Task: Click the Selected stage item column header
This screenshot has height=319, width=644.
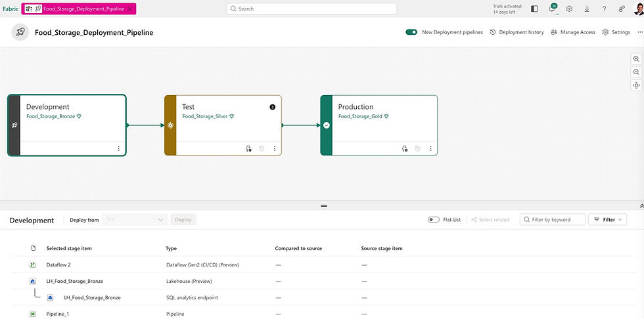Action: tap(69, 249)
